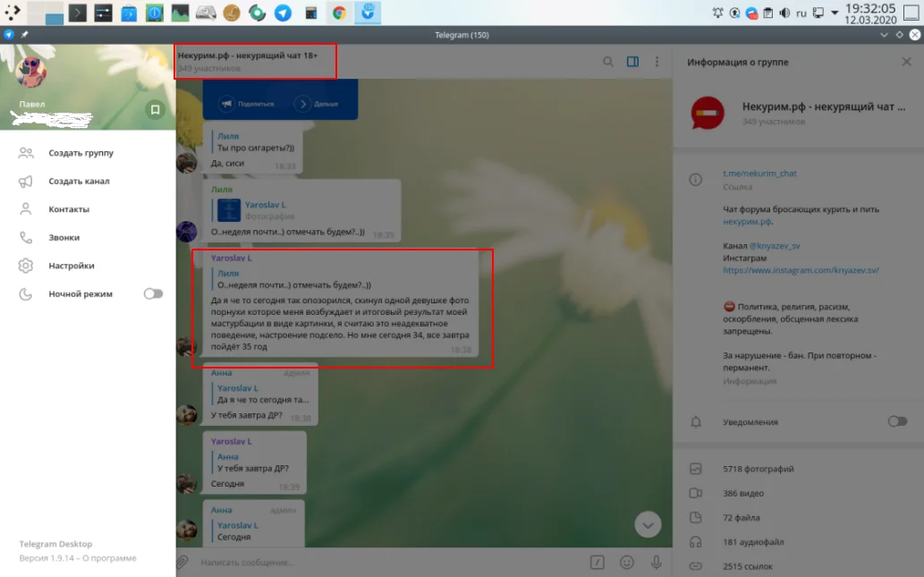The height and width of the screenshot is (577, 924).
Task: Search in chat magnifier icon
Action: coord(608,62)
